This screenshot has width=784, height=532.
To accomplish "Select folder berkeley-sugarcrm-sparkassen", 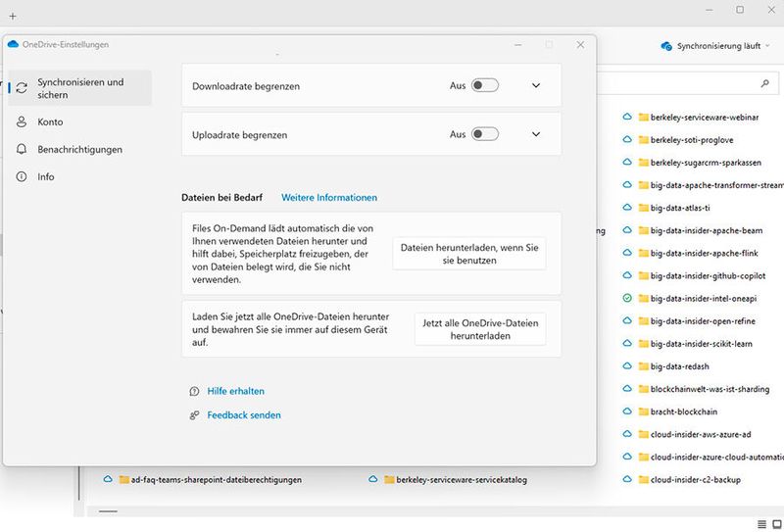I will pyautogui.click(x=706, y=163).
